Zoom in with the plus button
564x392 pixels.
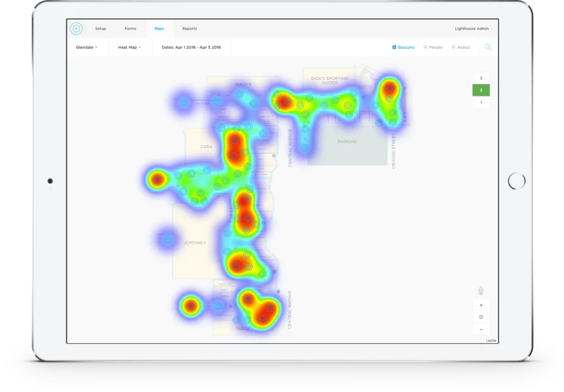pos(481,305)
